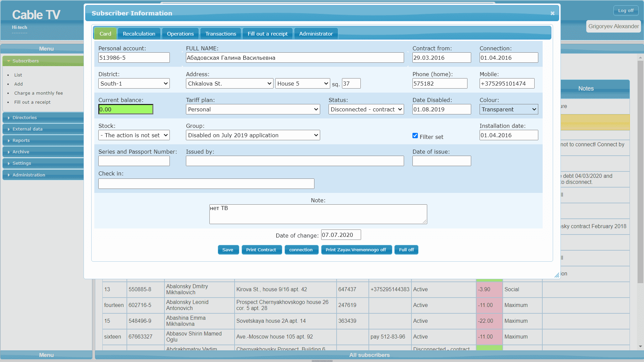Click the Subscribers section arrow icon
Image resolution: width=644 pixels, height=362 pixels.
pyautogui.click(x=8, y=61)
